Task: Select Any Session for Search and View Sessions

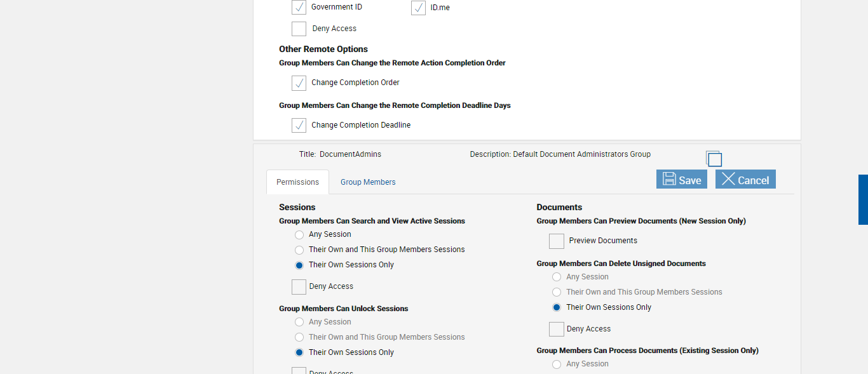Action: point(299,235)
